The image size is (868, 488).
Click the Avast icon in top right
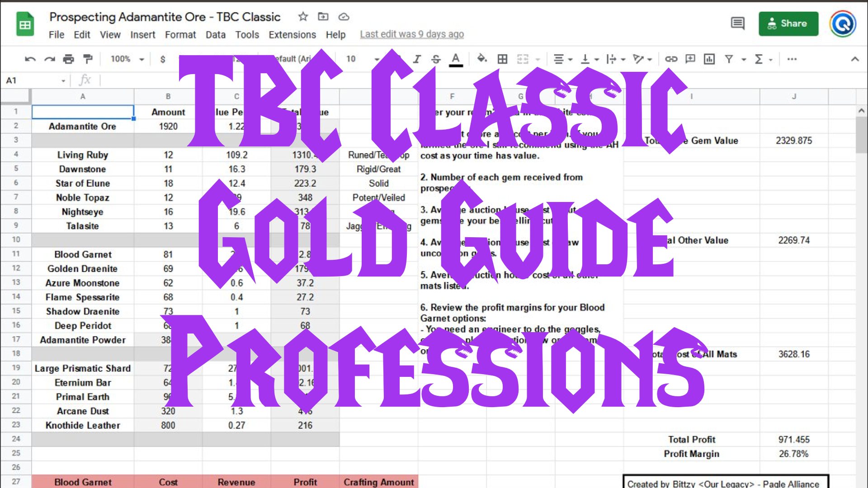[844, 23]
